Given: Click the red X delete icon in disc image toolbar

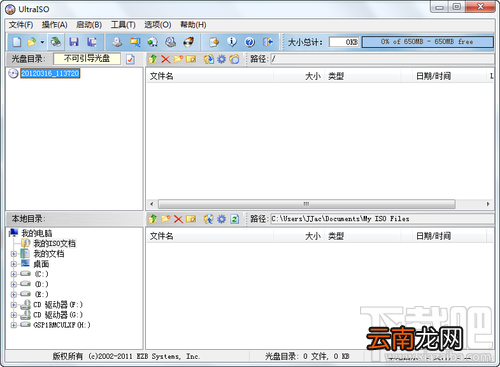Looking at the screenshot, I should [166, 59].
